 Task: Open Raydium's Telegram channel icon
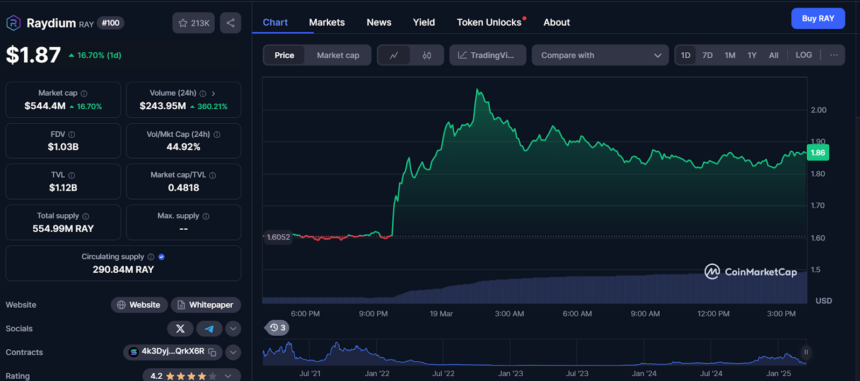pos(209,329)
